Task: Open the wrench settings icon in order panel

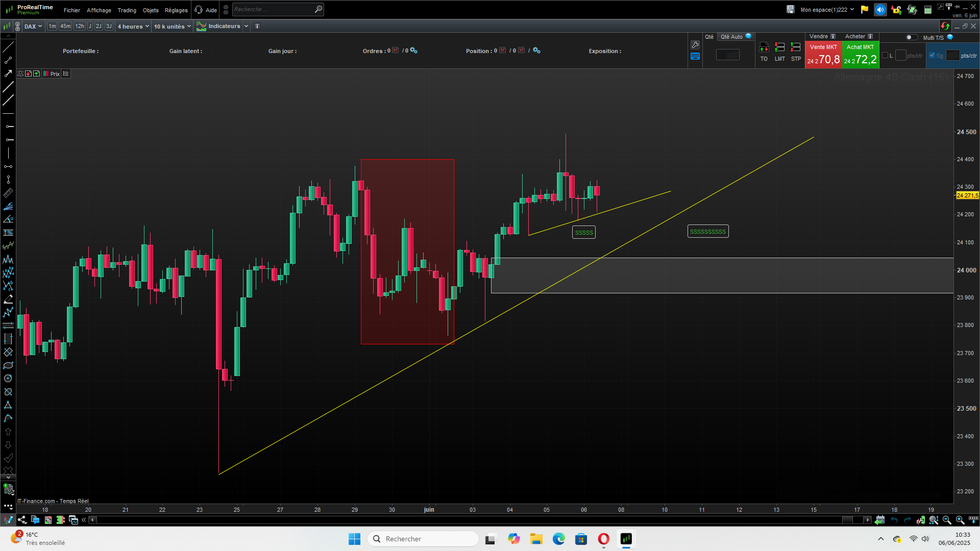Action: 695,45
